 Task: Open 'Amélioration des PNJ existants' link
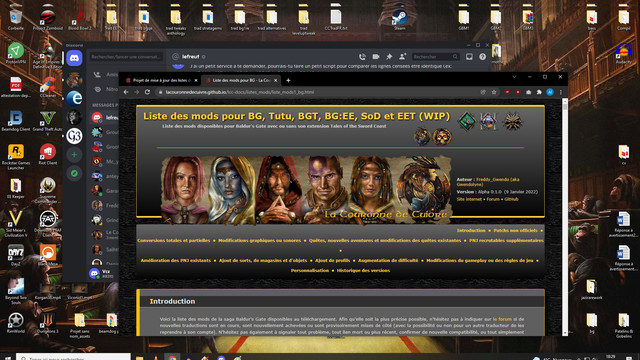[176, 260]
